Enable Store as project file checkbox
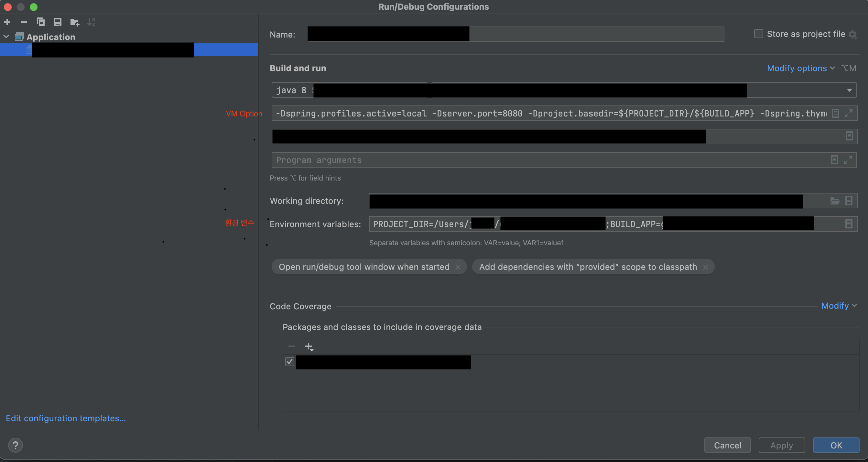The width and height of the screenshot is (868, 462). [758, 34]
